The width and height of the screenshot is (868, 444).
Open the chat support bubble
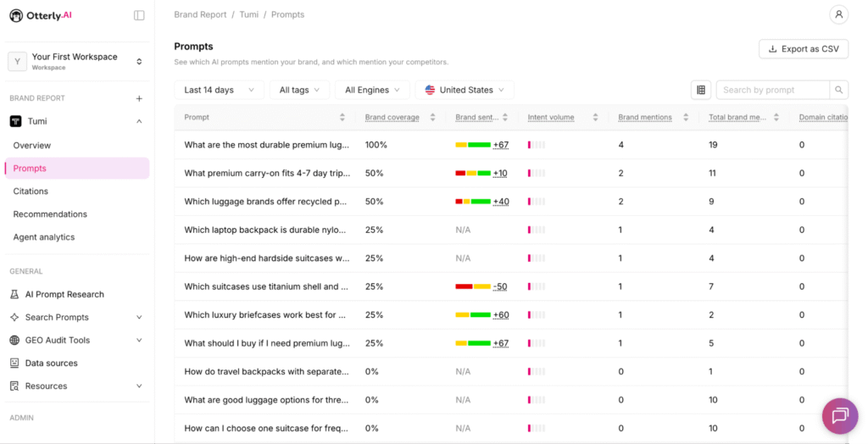(840, 416)
